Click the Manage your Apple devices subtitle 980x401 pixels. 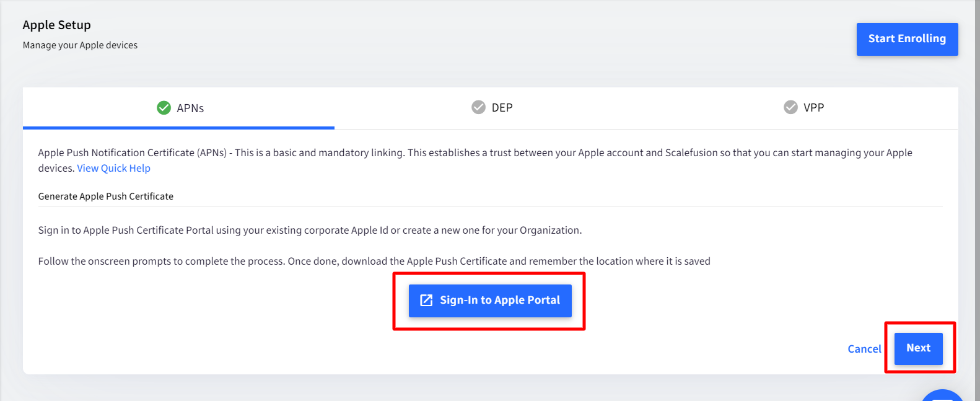pyautogui.click(x=81, y=45)
